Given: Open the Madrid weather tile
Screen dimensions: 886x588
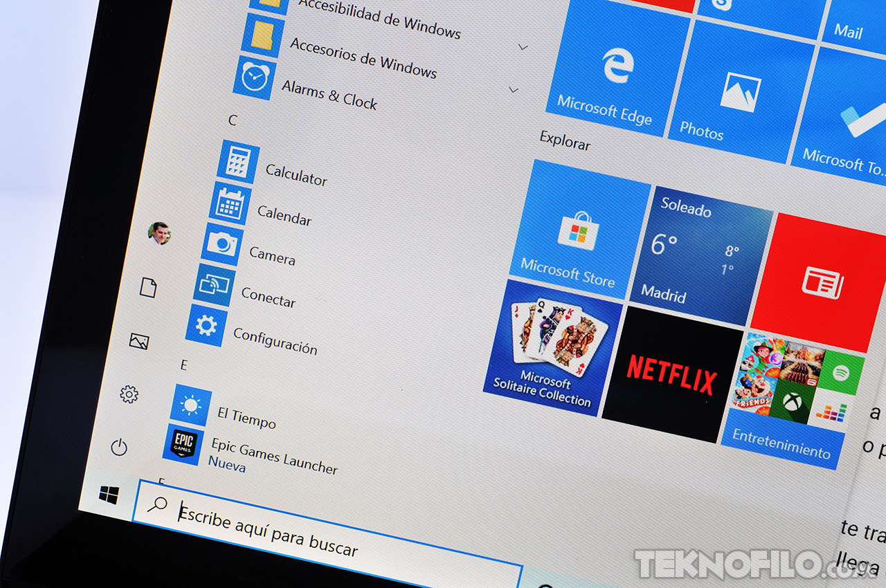Looking at the screenshot, I should [700, 257].
